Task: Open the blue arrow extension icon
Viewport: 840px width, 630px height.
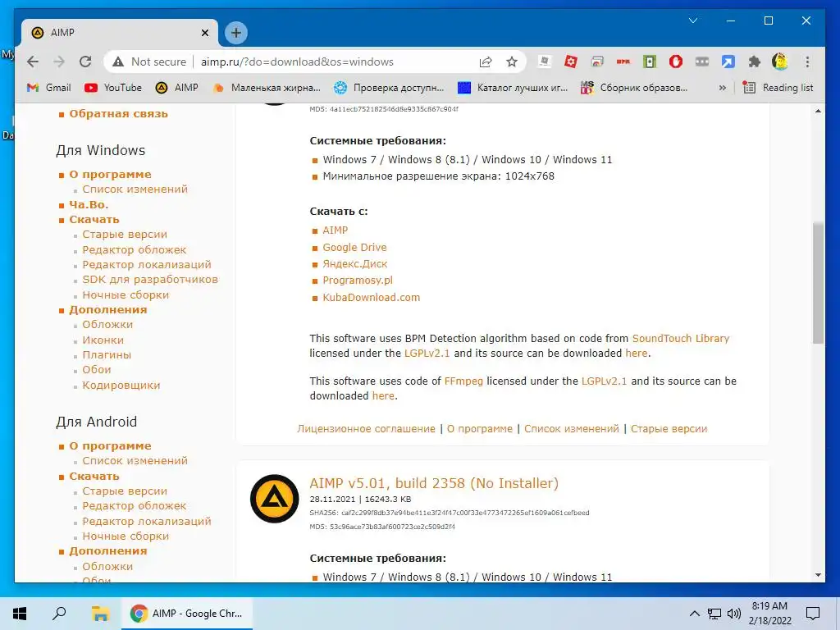Action: point(728,62)
